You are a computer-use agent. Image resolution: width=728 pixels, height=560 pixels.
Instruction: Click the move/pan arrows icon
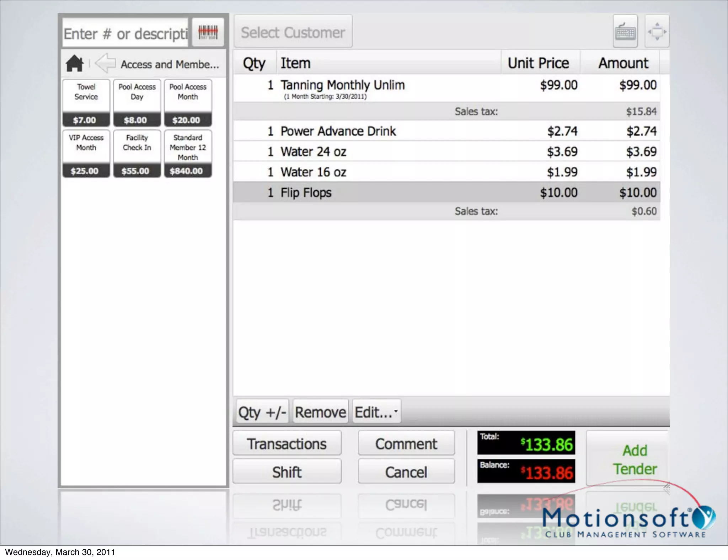pos(657,32)
